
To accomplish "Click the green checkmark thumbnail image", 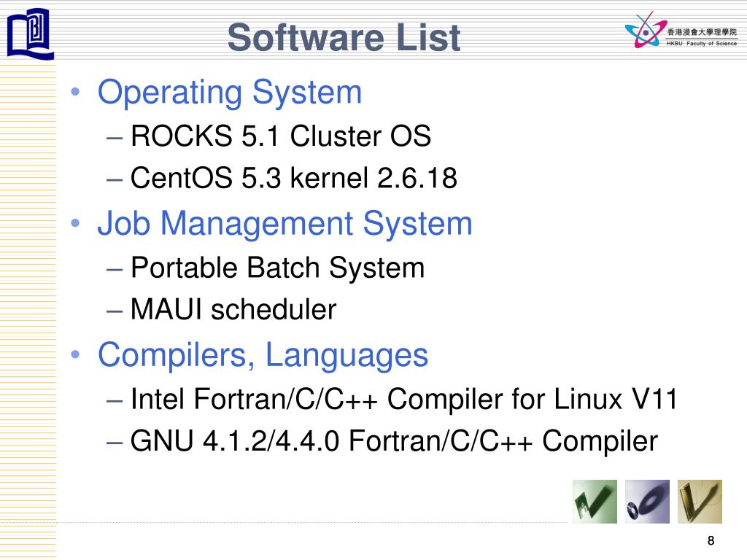I will [x=595, y=502].
